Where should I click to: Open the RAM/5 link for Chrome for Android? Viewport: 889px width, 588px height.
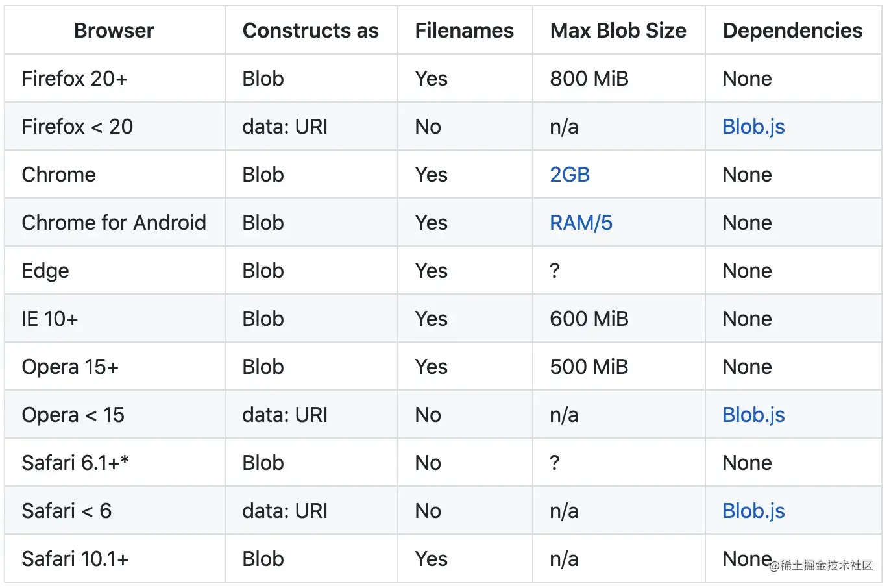pyautogui.click(x=581, y=223)
